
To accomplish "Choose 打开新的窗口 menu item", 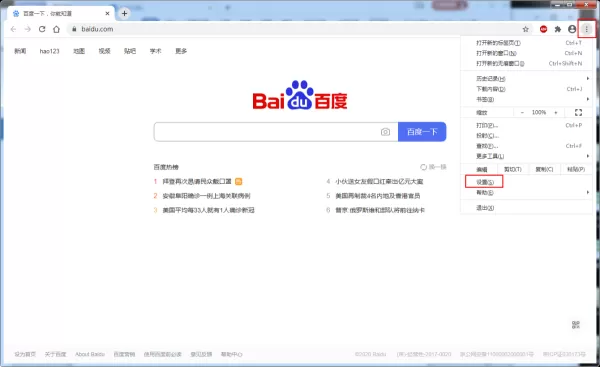I will click(x=527, y=53).
